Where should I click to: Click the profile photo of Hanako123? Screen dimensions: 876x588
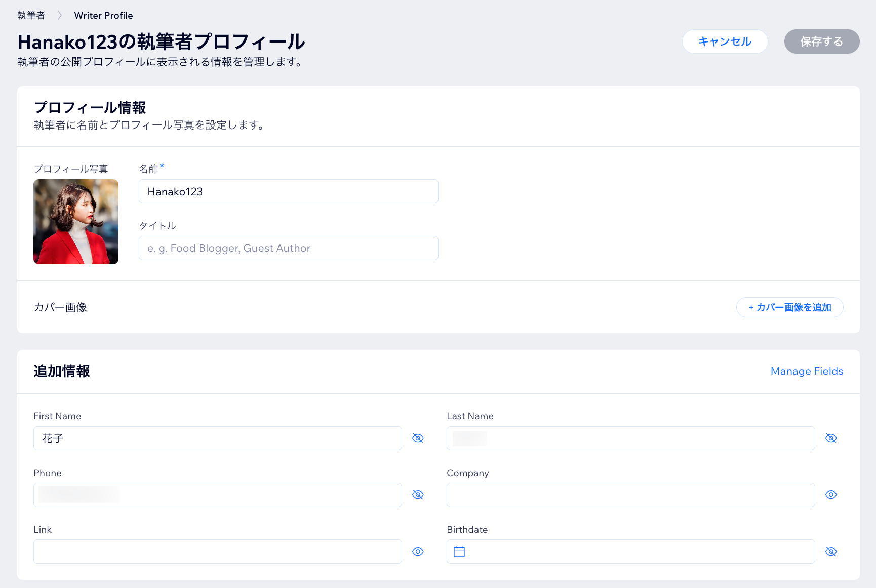pyautogui.click(x=76, y=222)
